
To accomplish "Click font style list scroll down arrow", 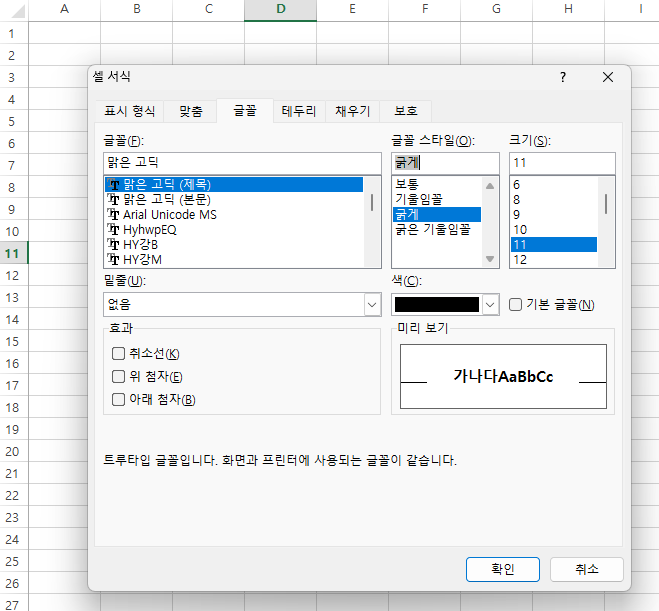I will 490,259.
